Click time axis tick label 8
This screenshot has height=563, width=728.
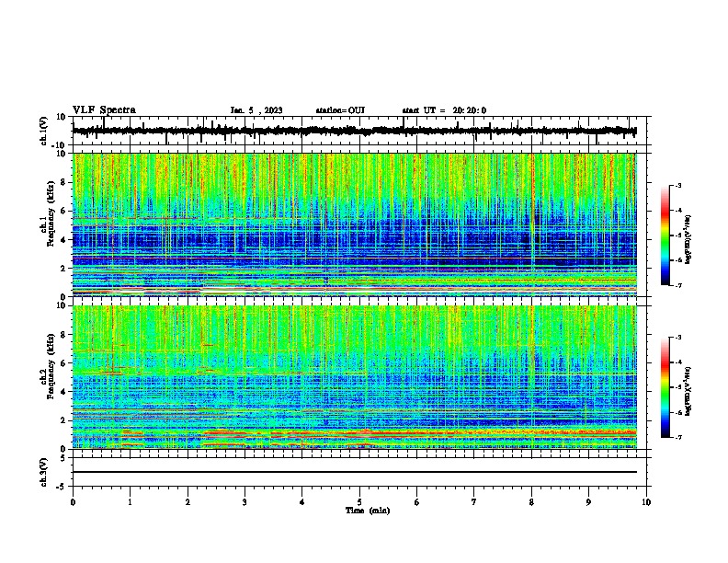coord(531,502)
